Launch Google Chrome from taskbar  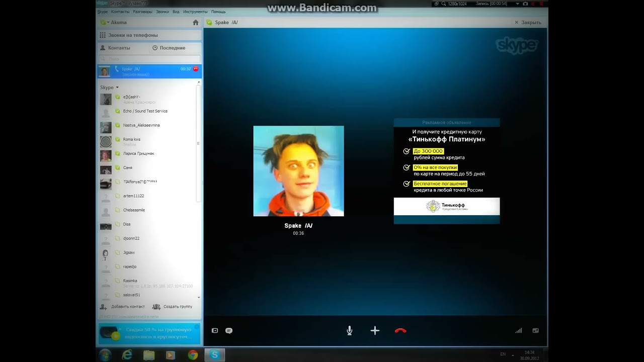click(193, 355)
